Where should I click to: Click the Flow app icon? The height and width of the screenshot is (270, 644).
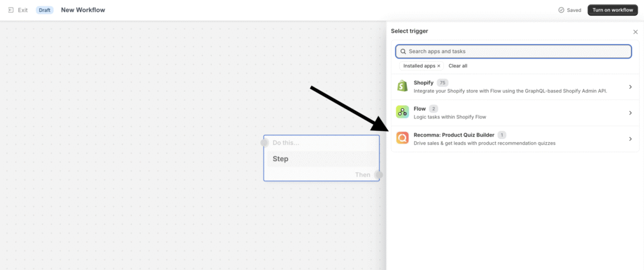(402, 112)
